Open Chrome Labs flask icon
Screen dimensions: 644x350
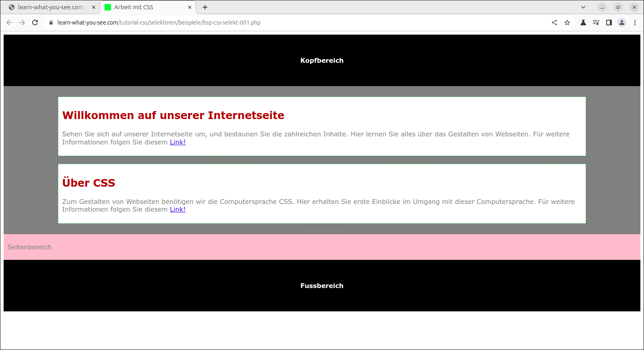point(583,23)
